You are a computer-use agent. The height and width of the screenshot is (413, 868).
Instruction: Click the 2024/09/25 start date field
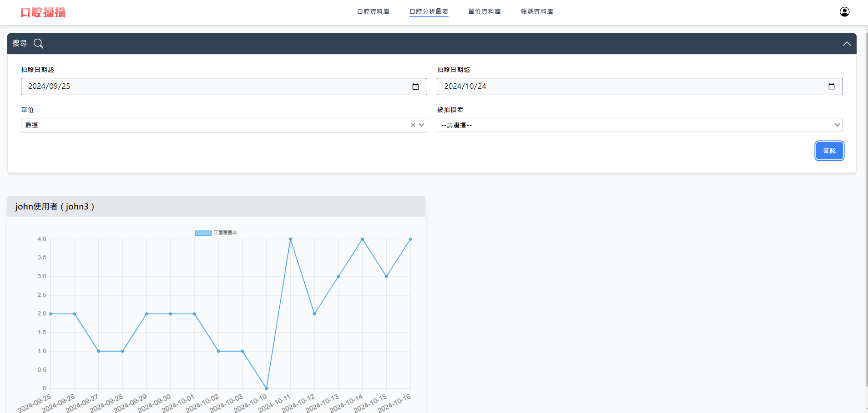click(214, 87)
